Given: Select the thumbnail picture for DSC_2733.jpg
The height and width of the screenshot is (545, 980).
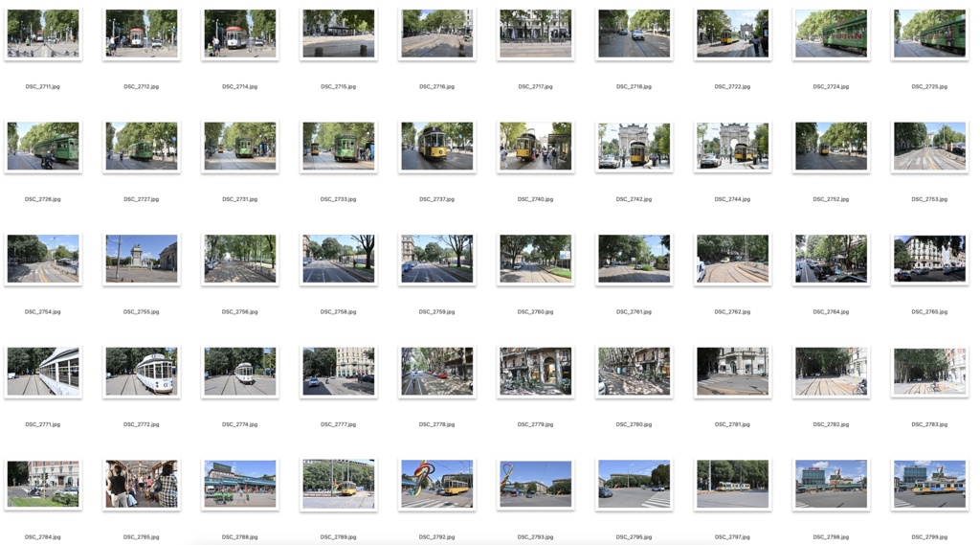Looking at the screenshot, I should pyautogui.click(x=338, y=147).
